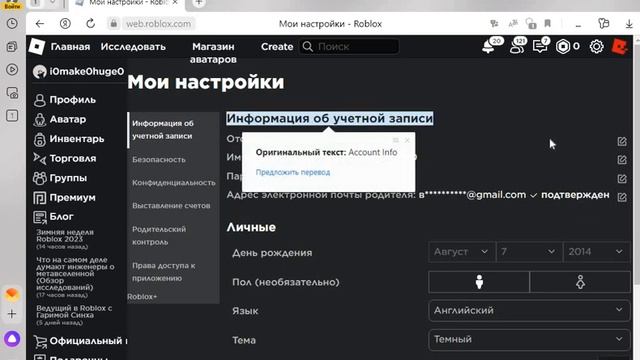Open the Roblox+ settings tab

click(x=142, y=297)
